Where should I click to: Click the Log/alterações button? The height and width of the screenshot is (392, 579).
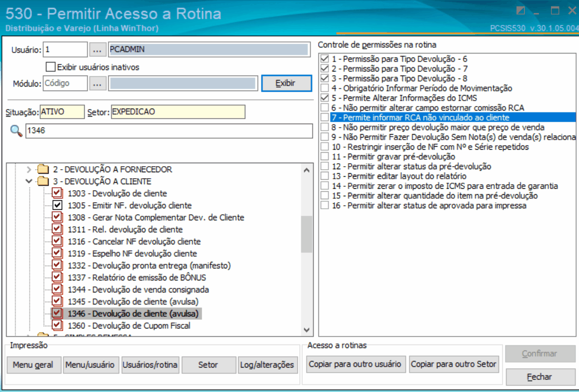[267, 364]
